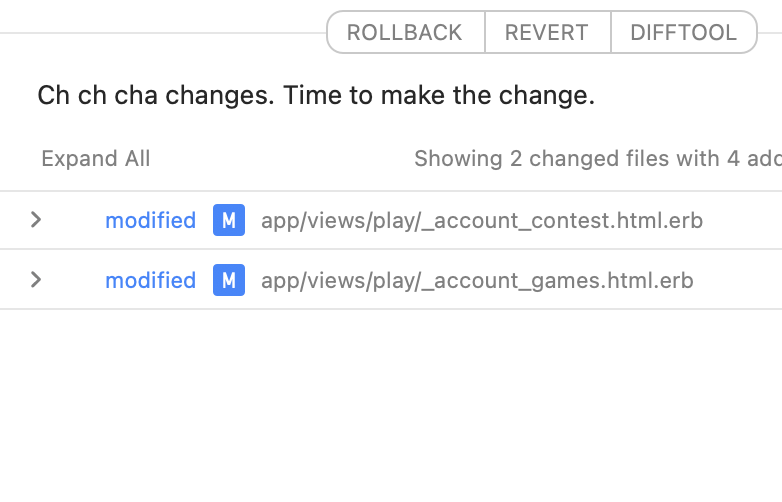Click Expand All link

96,159
